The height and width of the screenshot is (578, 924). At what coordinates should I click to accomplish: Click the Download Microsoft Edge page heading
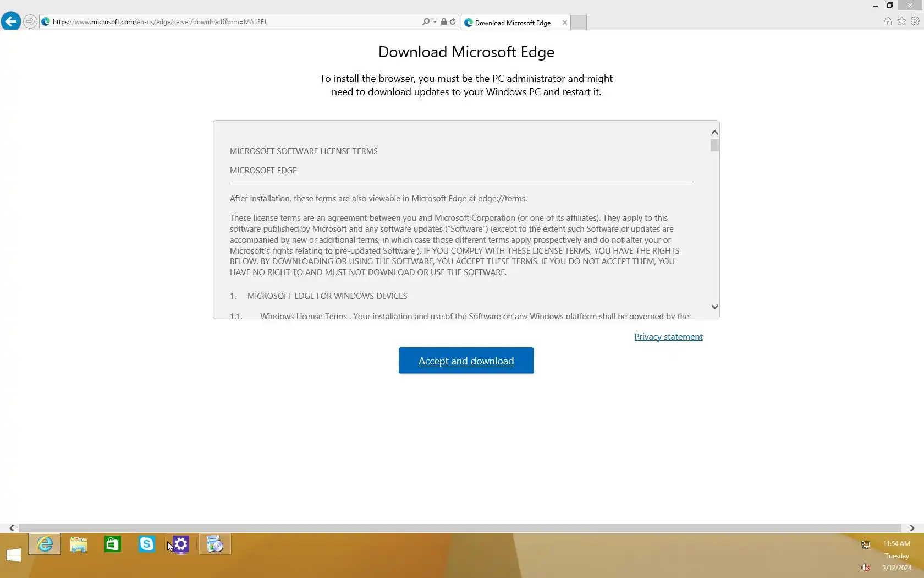point(466,52)
